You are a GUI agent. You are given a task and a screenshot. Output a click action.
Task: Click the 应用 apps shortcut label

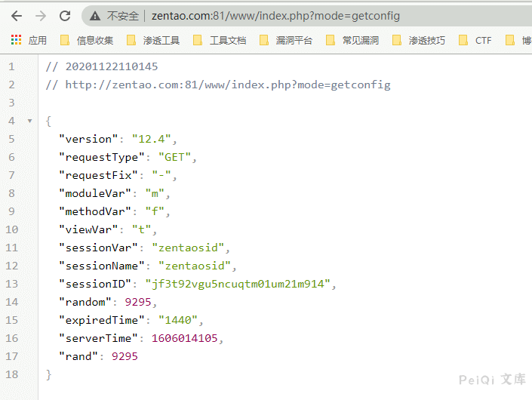coord(37,40)
